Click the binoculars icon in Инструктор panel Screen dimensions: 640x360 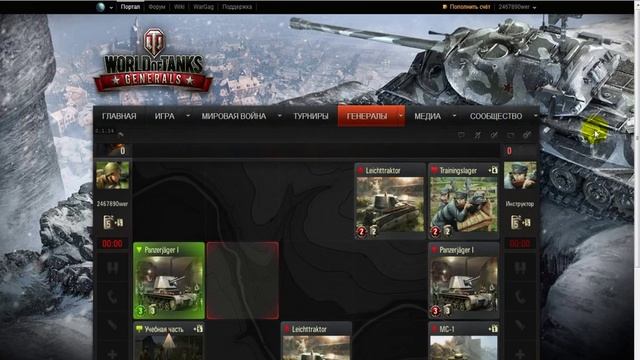pyautogui.click(x=520, y=268)
